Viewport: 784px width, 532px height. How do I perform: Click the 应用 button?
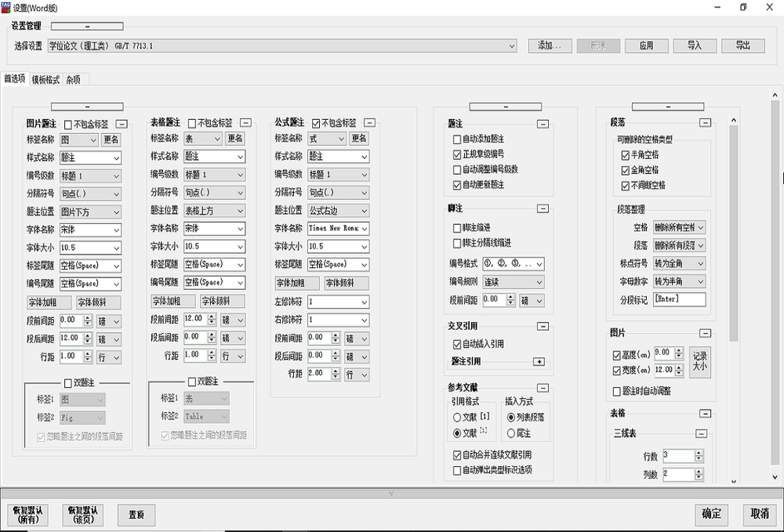[x=646, y=46]
